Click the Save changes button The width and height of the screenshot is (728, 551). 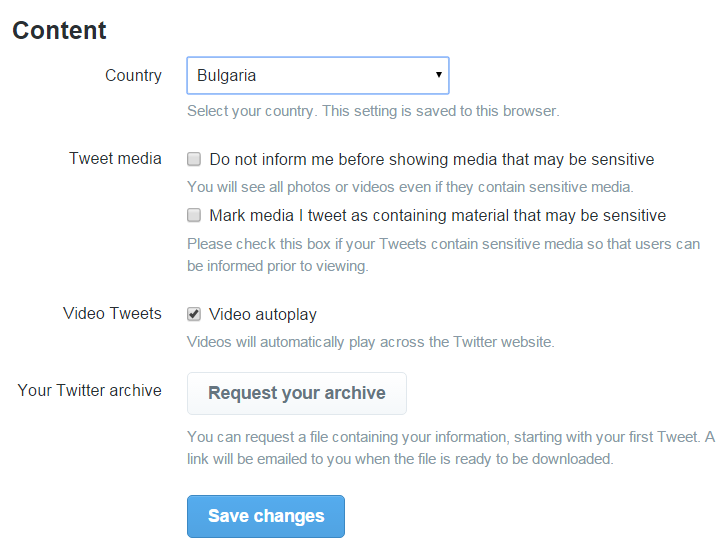(266, 516)
